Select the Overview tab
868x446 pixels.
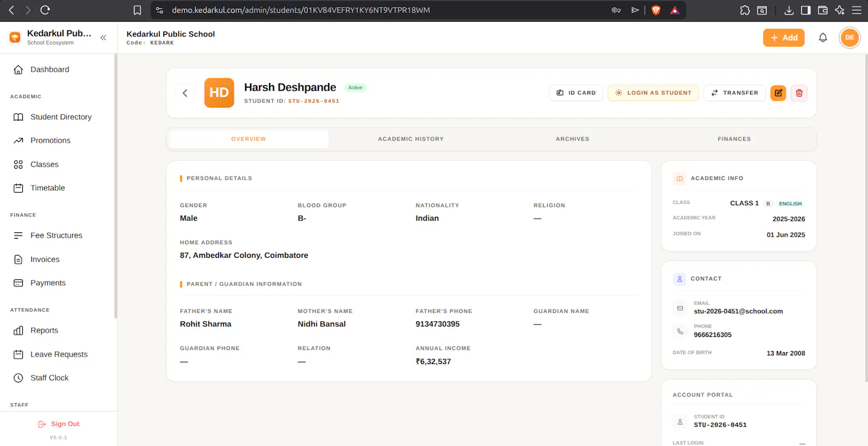point(248,139)
